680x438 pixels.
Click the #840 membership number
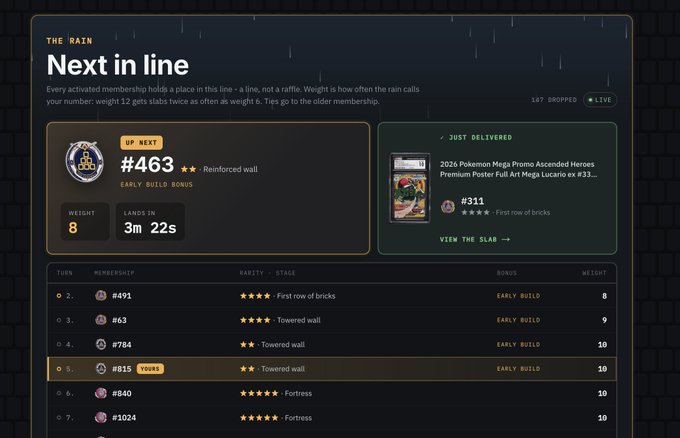121,393
